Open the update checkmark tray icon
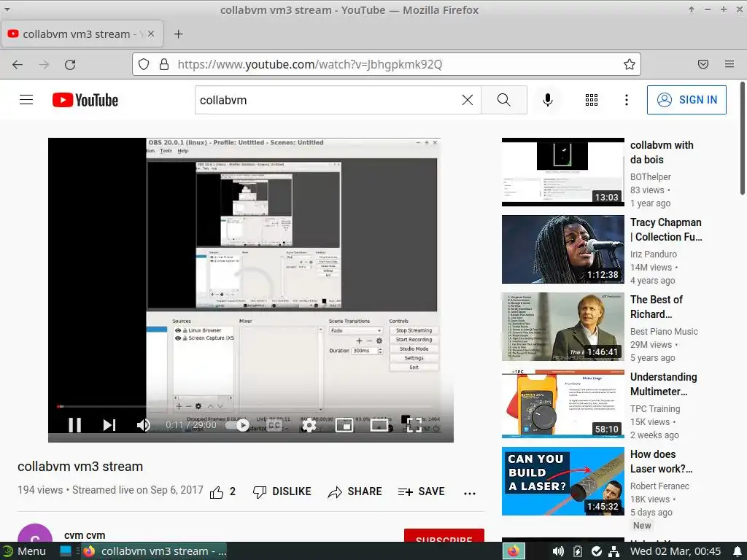 pyautogui.click(x=597, y=551)
